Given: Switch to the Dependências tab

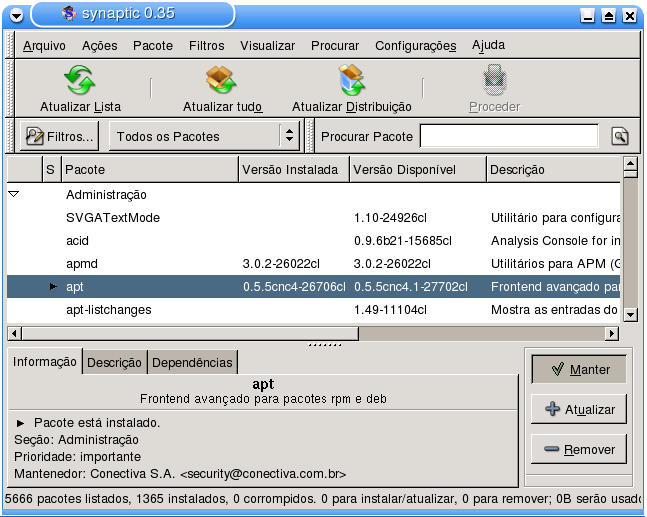Looking at the screenshot, I should click(x=192, y=363).
